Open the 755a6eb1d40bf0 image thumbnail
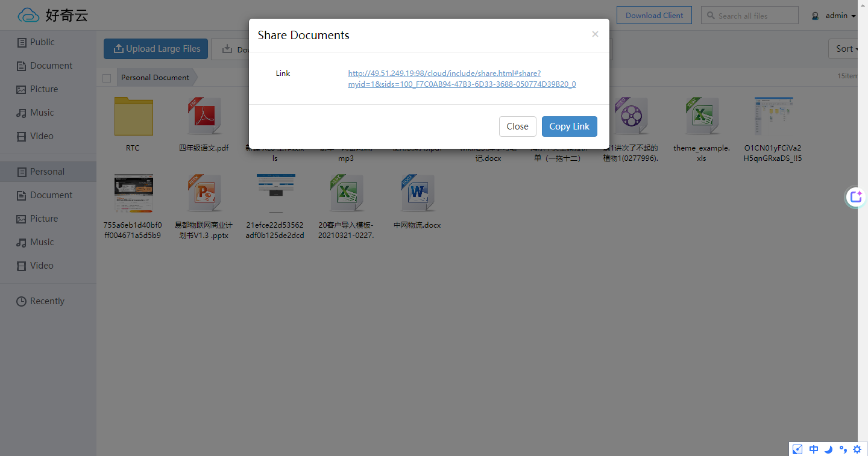This screenshot has width=868, height=456. tap(133, 193)
